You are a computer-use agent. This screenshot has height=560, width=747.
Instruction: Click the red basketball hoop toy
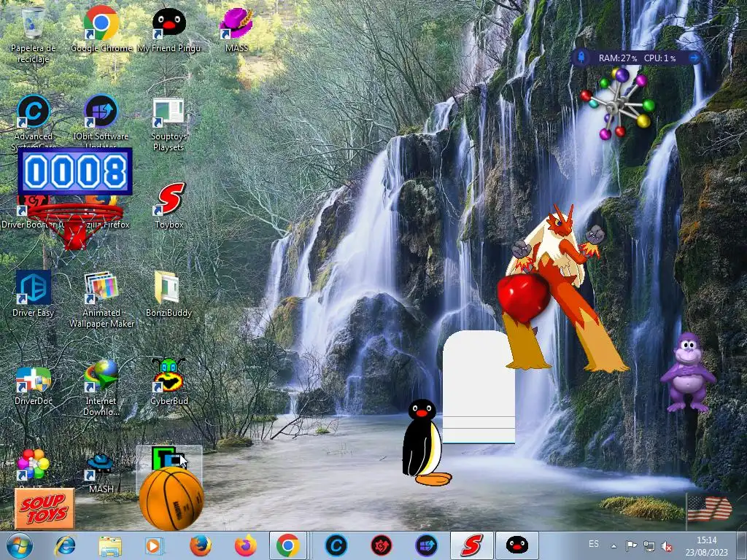click(75, 227)
